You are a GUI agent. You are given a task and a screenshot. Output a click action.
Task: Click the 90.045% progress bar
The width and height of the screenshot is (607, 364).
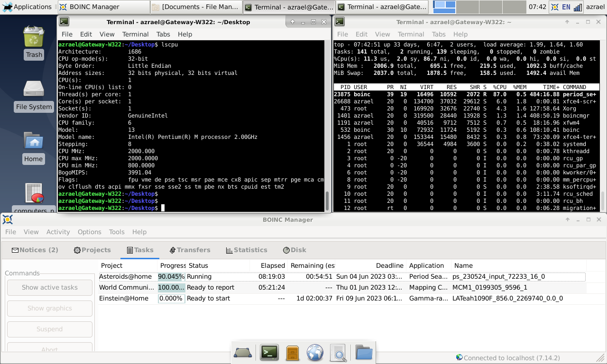coord(171,276)
